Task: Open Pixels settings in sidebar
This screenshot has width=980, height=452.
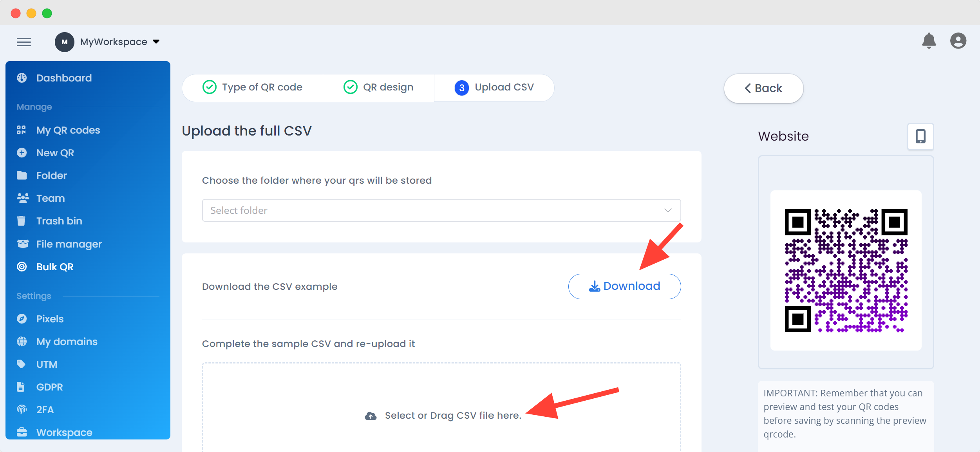Action: click(x=50, y=319)
